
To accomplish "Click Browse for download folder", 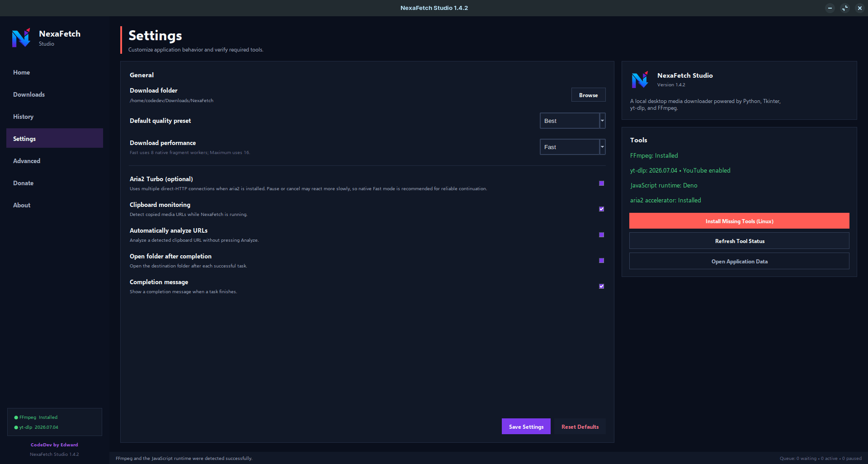I will point(588,95).
